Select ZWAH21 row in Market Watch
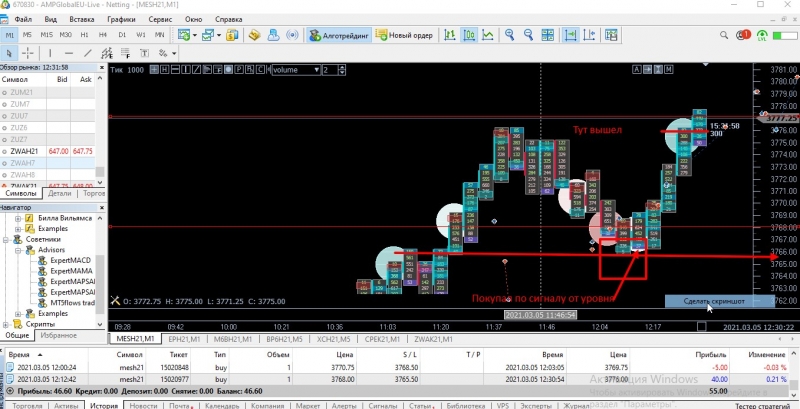 click(x=48, y=151)
